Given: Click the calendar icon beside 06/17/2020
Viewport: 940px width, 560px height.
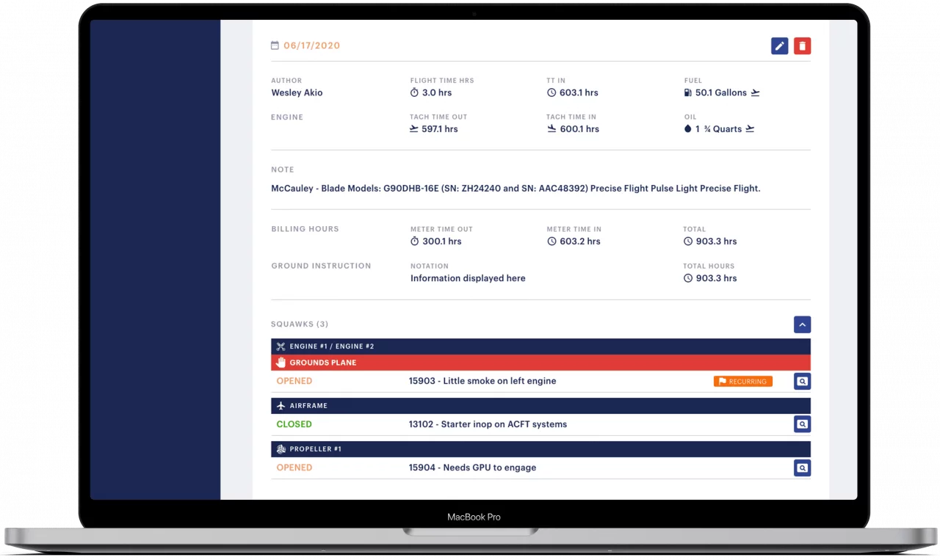Looking at the screenshot, I should (275, 46).
